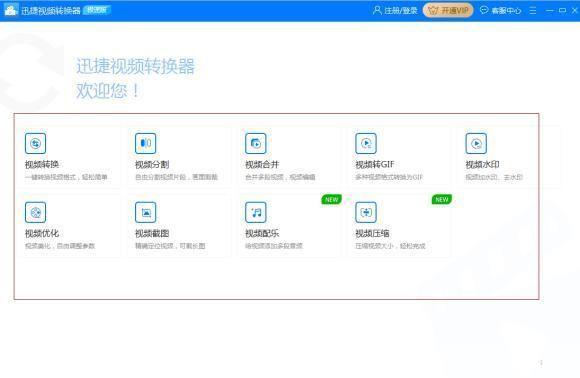Image resolution: width=580 pixels, height=378 pixels.
Task: Maximize the window
Action: 562,10
